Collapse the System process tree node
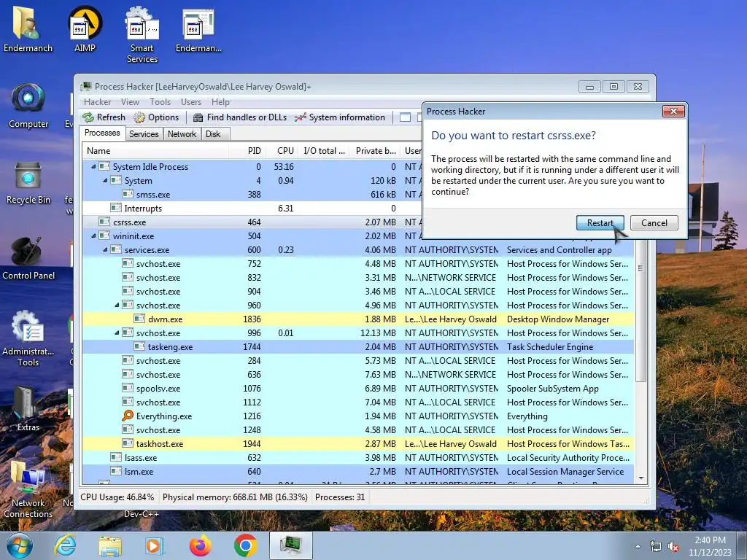 pyautogui.click(x=105, y=181)
